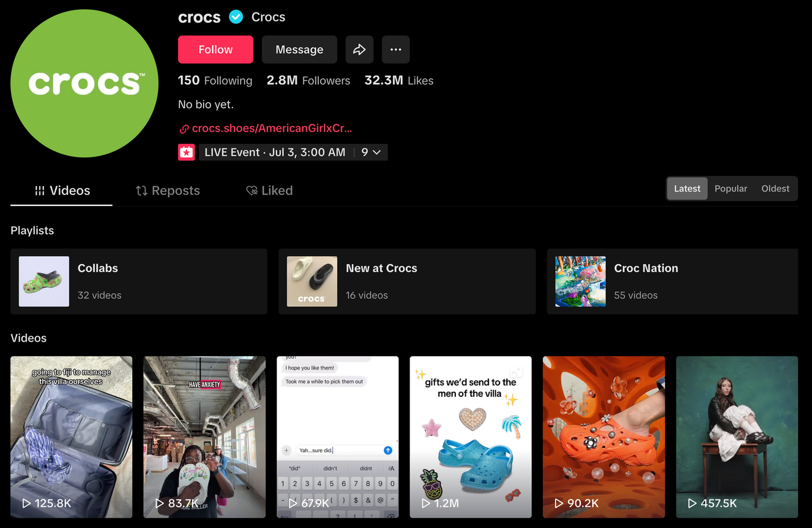Sort videos by Oldest

[775, 189]
